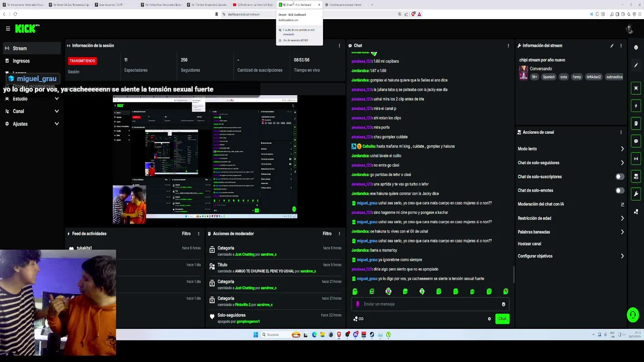Click the info icon in right rail

[x=636, y=48]
